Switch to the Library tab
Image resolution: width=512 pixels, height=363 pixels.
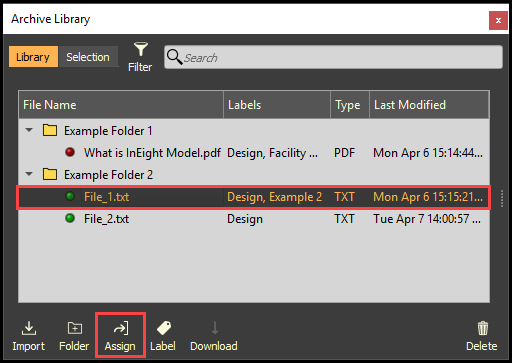[33, 57]
